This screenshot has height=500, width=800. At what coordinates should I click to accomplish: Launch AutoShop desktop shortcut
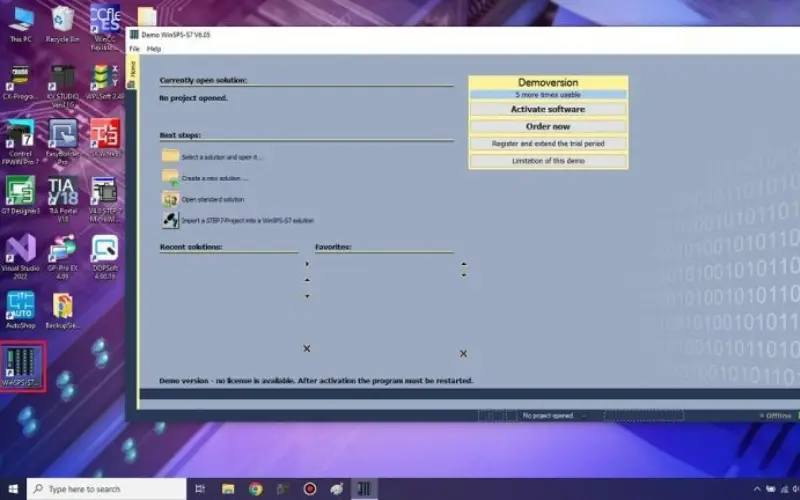21,310
